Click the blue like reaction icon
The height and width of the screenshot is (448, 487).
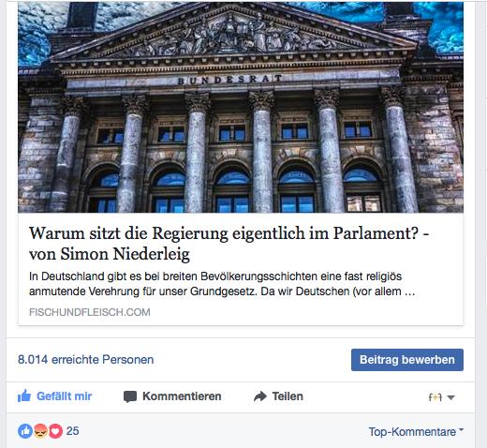pyautogui.click(x=25, y=431)
